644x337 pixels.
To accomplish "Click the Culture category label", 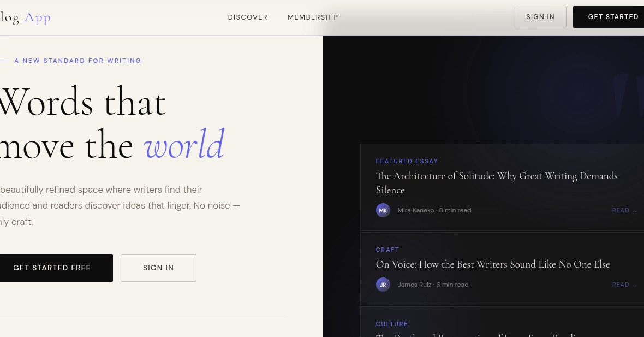I will pos(392,324).
